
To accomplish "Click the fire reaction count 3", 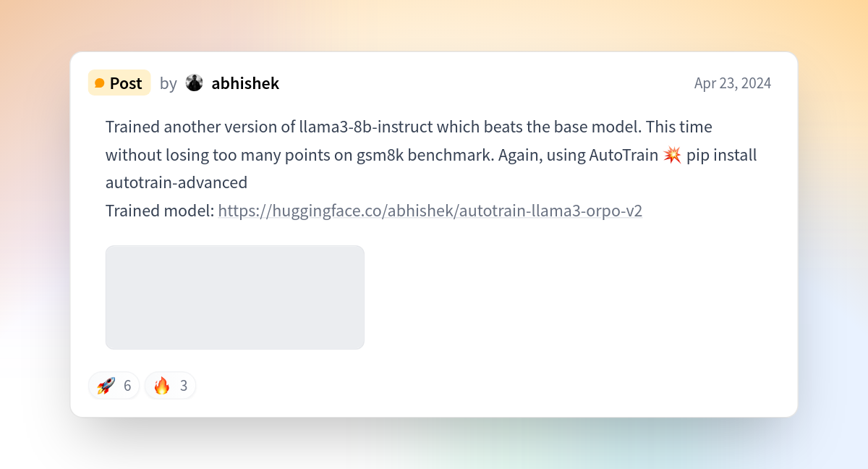I will pyautogui.click(x=184, y=386).
